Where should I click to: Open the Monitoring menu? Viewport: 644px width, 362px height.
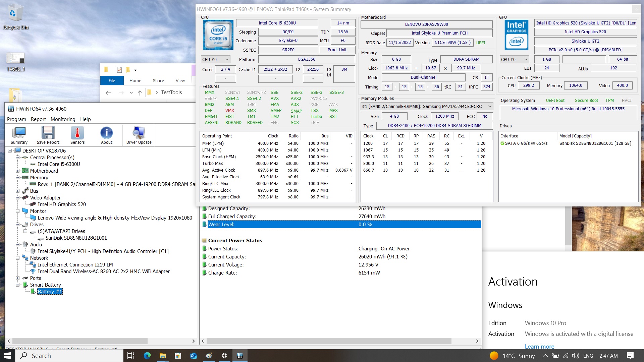tap(63, 119)
